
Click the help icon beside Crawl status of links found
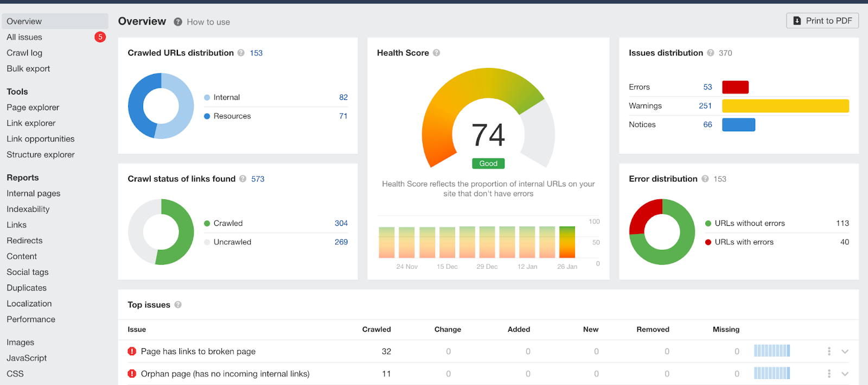click(x=242, y=179)
